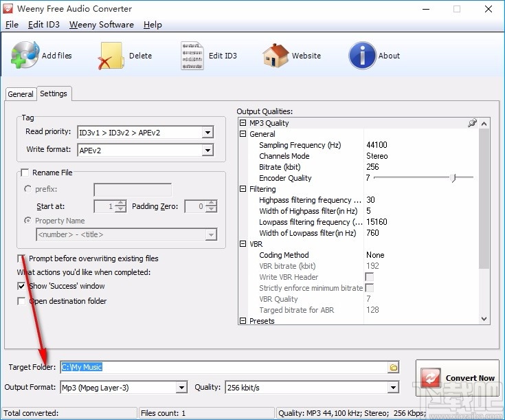Click the Coding Method value None

375,255
